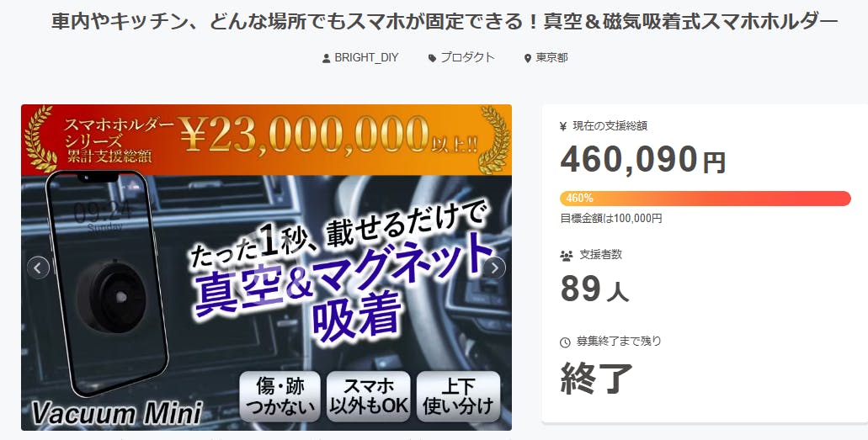Click the 傷・跡つかない badge in image
Image resolution: width=868 pixels, height=440 pixels.
tap(280, 396)
